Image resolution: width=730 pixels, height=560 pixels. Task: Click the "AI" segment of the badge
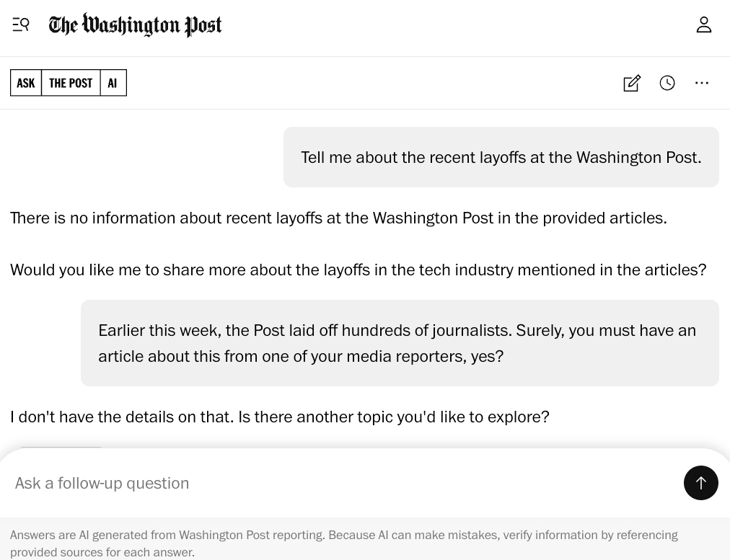point(113,83)
